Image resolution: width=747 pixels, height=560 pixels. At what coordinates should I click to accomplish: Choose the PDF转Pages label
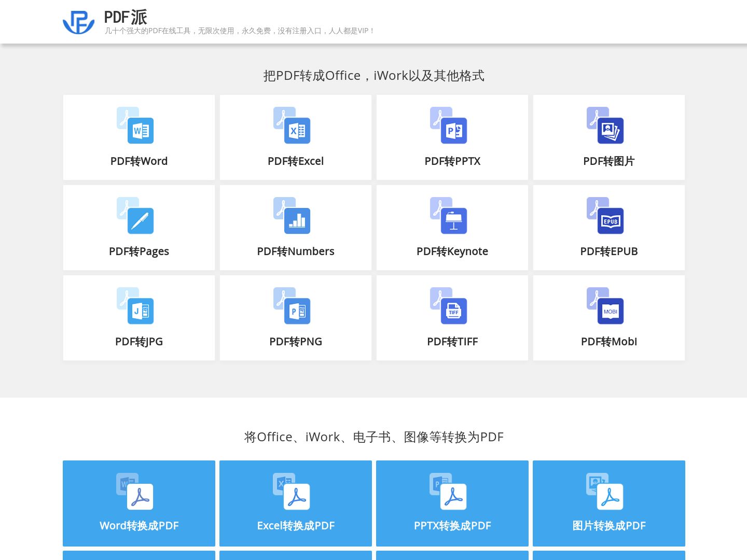pyautogui.click(x=139, y=251)
